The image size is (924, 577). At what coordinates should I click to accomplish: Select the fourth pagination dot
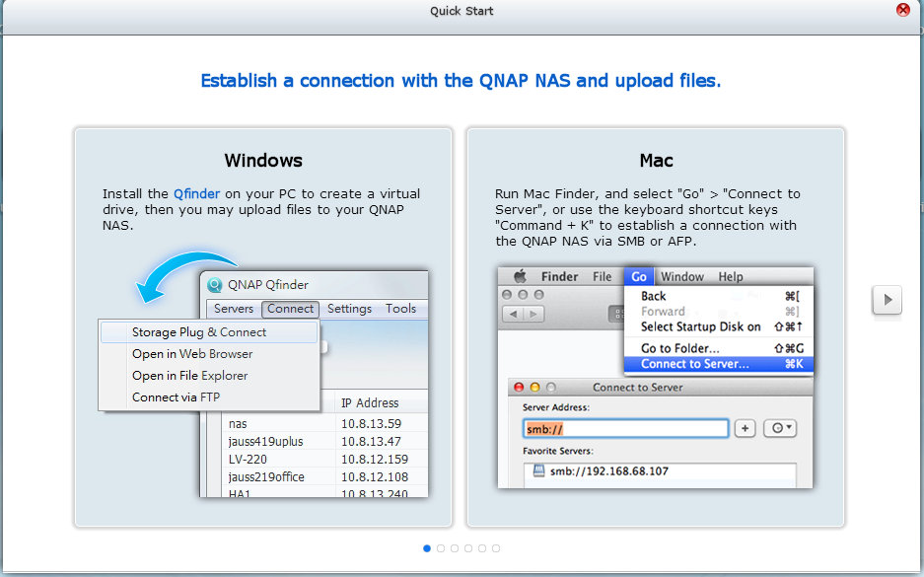[x=468, y=548]
